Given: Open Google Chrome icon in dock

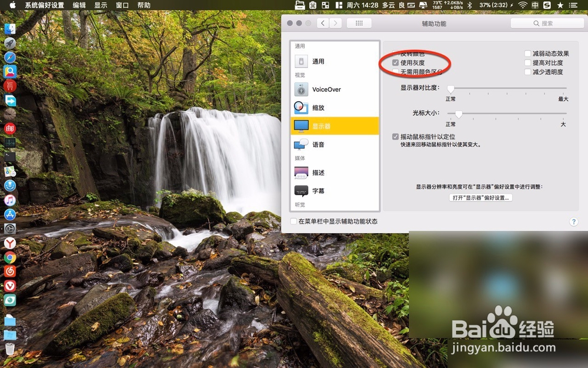Looking at the screenshot, I should click(10, 257).
